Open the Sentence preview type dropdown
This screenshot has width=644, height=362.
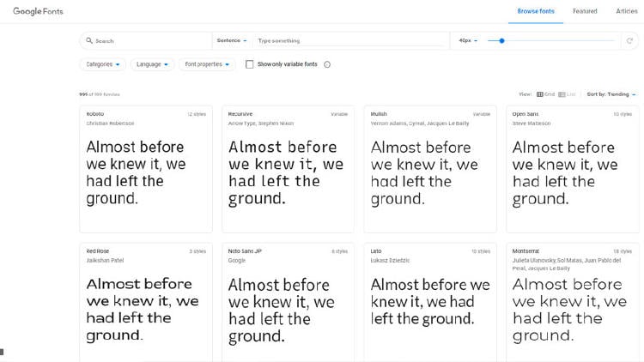click(232, 40)
